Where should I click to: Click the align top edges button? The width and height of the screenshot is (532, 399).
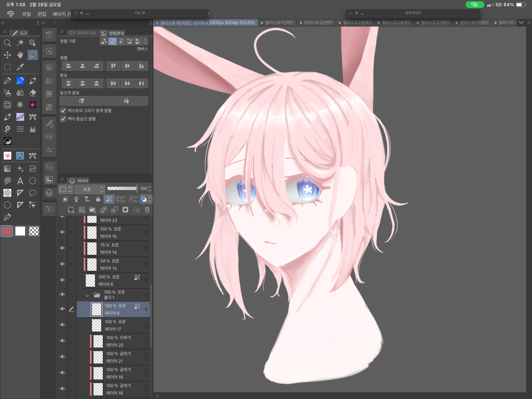point(113,66)
